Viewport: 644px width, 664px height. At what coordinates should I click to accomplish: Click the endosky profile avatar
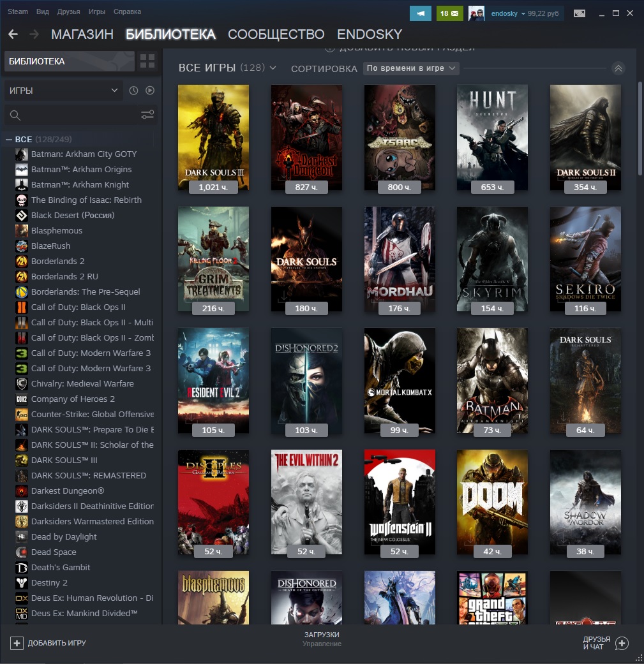[x=477, y=13]
